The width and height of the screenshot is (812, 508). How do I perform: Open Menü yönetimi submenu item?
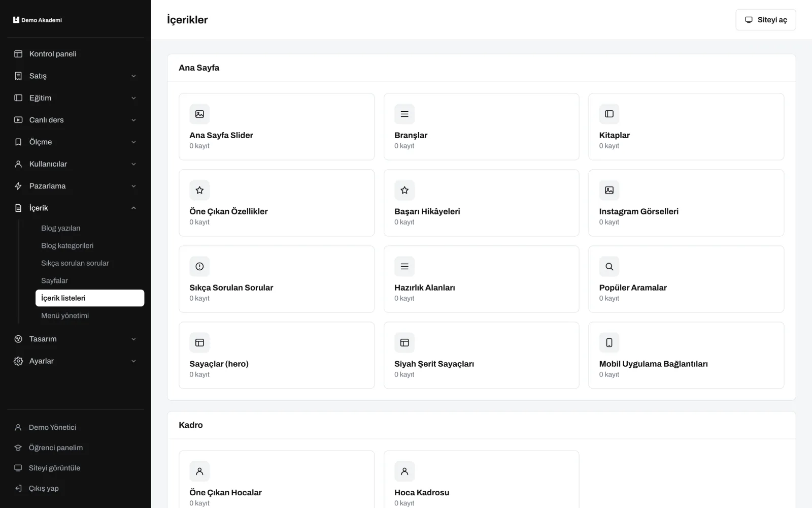point(90,315)
